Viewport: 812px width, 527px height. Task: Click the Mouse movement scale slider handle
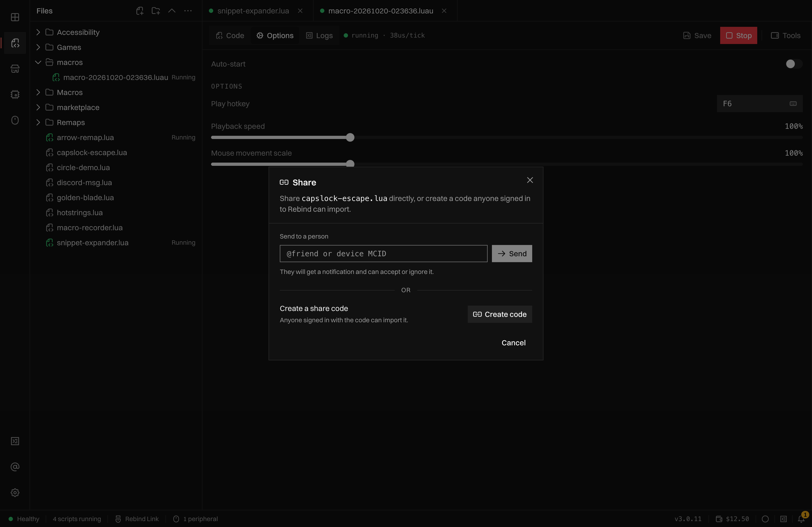coord(350,164)
